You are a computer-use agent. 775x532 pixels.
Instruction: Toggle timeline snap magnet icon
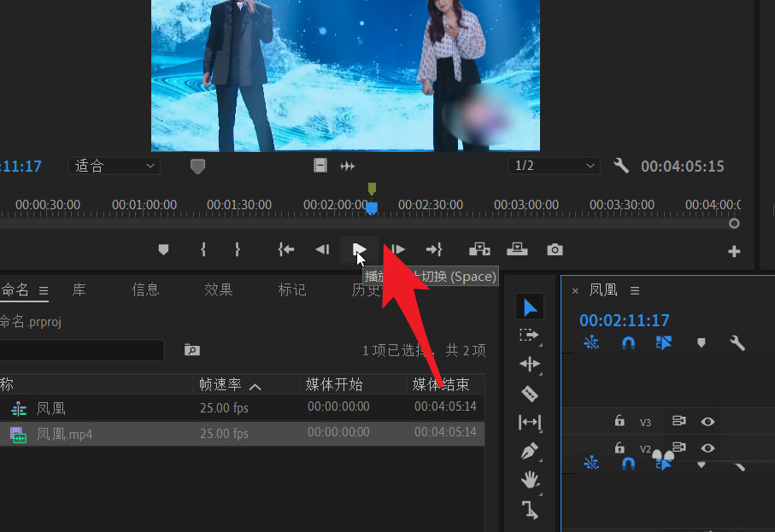coord(628,342)
